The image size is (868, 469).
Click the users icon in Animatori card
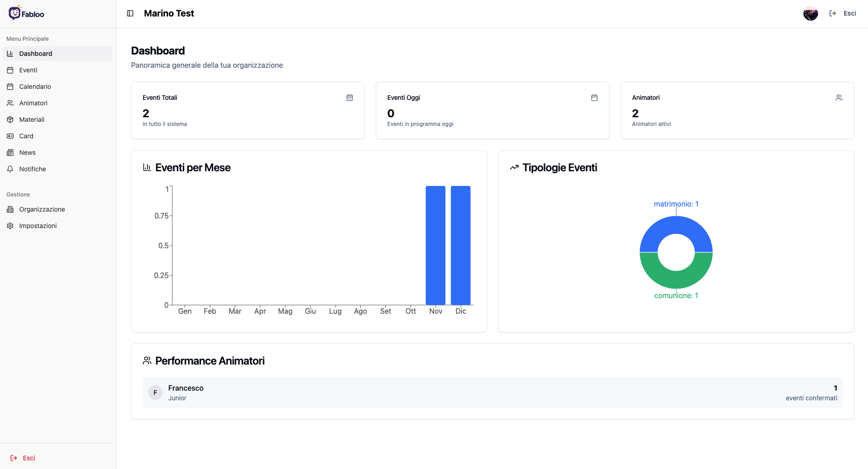[x=839, y=98]
